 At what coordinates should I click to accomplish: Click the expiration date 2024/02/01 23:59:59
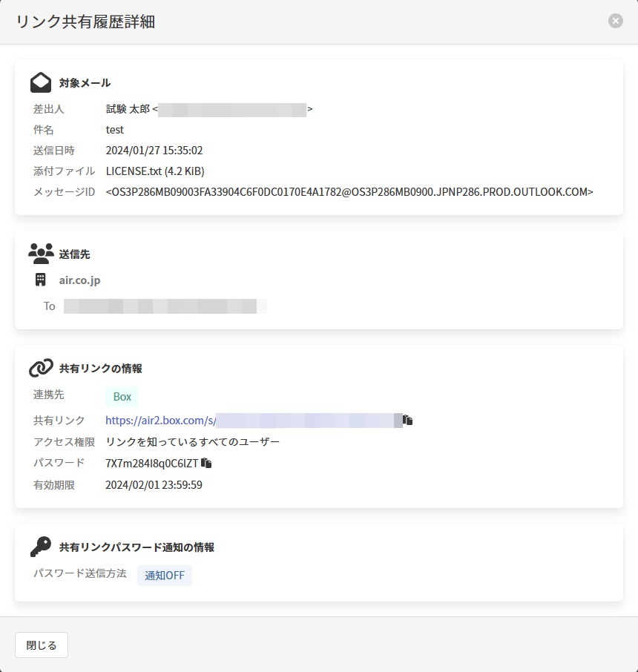[154, 485]
